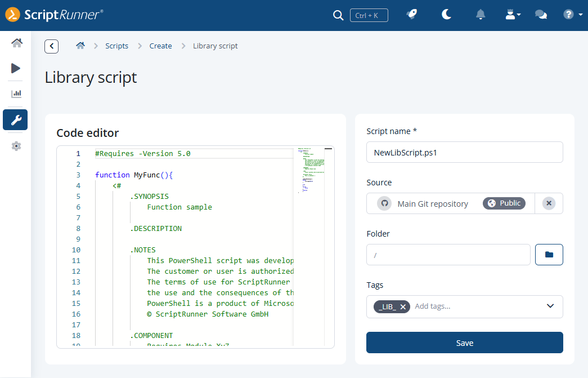Click the .DESCRIPTION line in editor
588x378 pixels.
[x=156, y=229]
